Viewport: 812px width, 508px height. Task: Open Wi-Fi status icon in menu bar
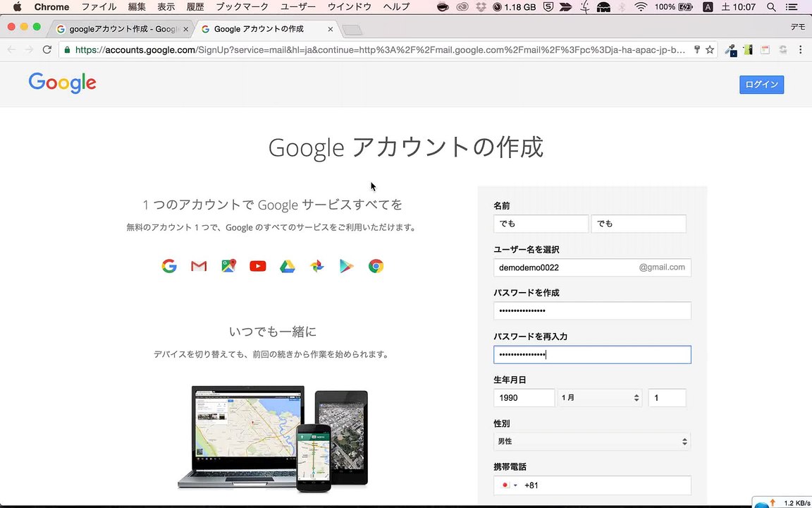tap(641, 7)
